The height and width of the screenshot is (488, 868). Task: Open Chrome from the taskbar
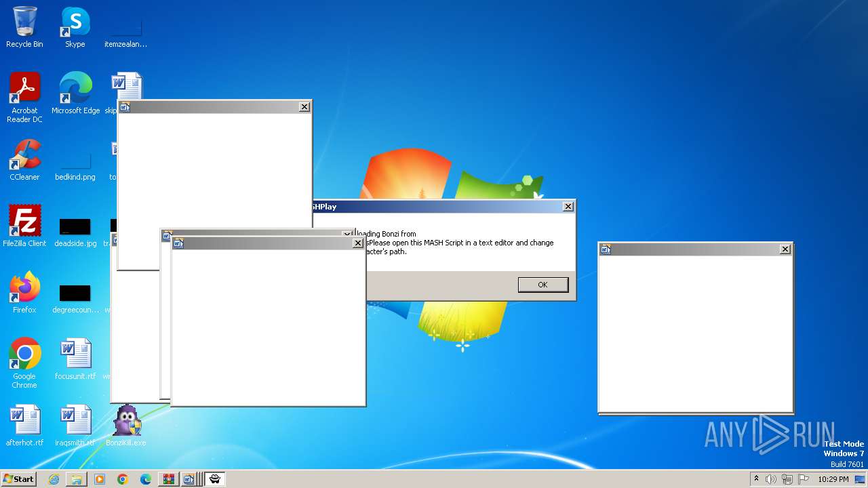click(x=123, y=479)
